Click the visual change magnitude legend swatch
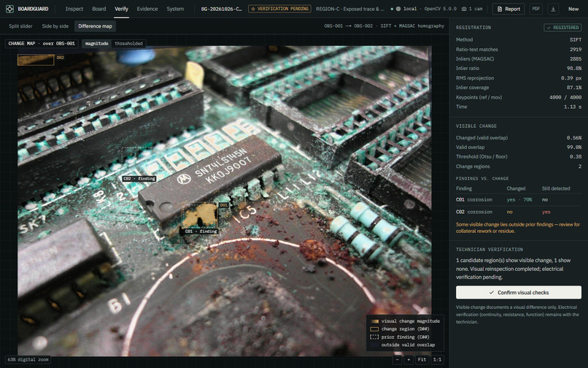The height and width of the screenshot is (368, 588). [374, 321]
